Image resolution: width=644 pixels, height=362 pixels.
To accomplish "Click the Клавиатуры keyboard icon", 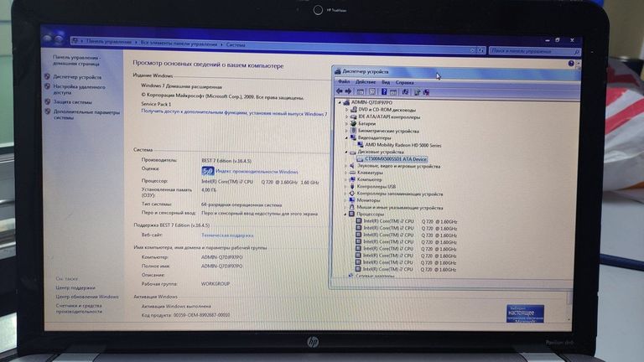I will (x=352, y=173).
